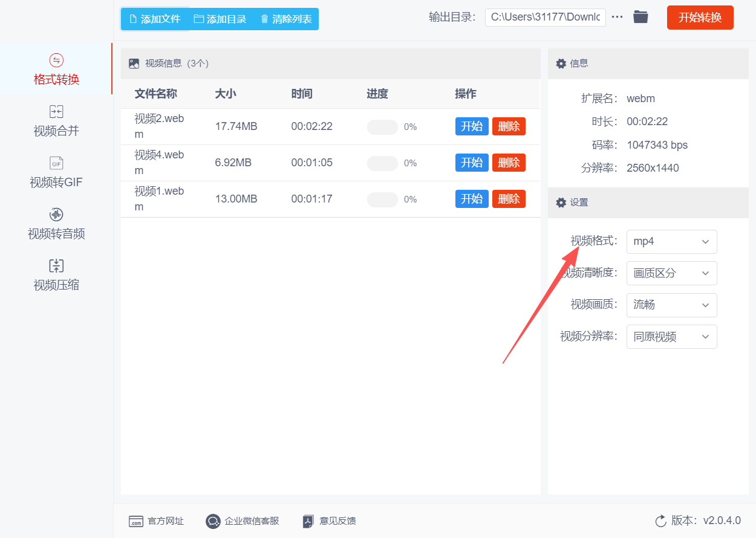This screenshot has height=538, width=756.
Task: Click the 17.74MB size cell
Action: [236, 126]
